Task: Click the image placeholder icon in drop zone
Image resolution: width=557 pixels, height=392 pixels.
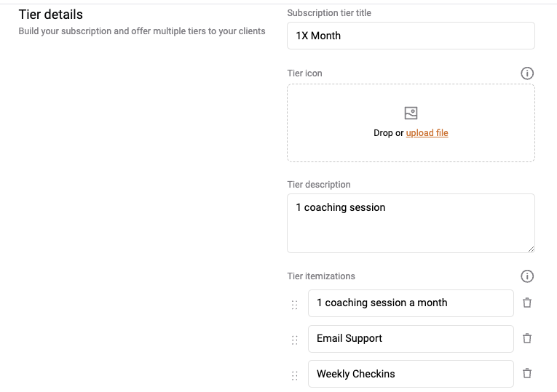Action: point(411,113)
